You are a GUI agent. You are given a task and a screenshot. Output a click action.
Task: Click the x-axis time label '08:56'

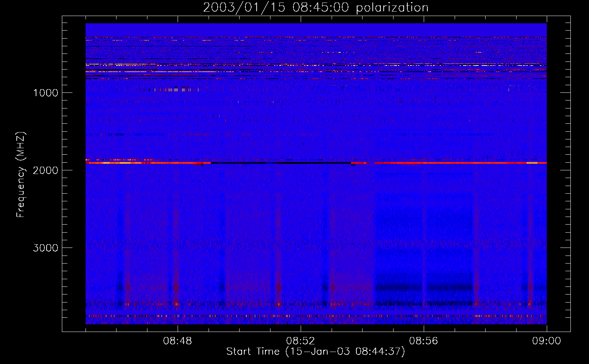424,341
